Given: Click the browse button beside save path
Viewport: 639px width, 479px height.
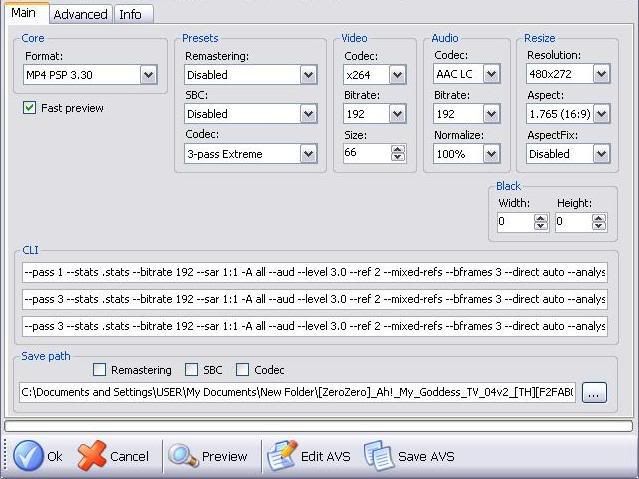Looking at the screenshot, I should click(x=594, y=393).
